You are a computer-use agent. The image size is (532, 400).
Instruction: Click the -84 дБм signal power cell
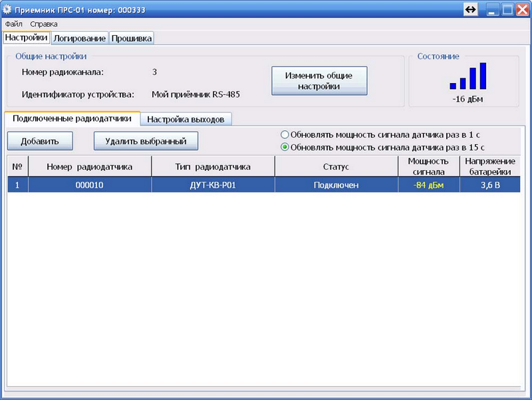pyautogui.click(x=428, y=185)
